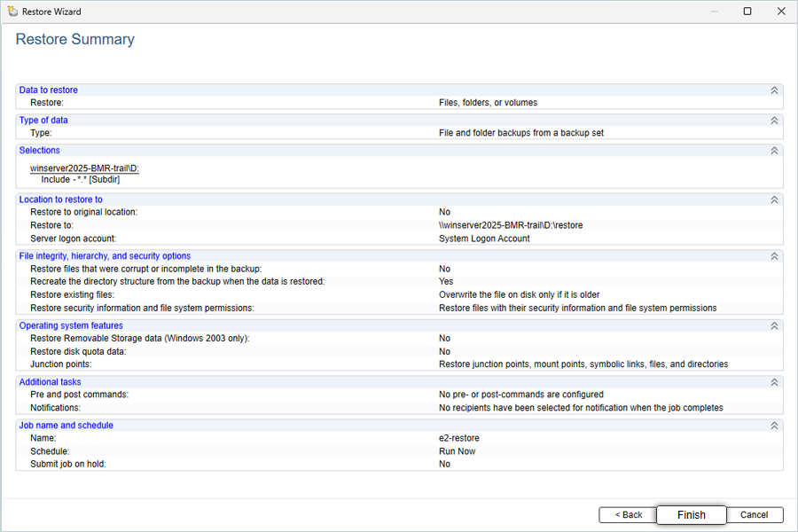Click the Finish button

coord(691,514)
